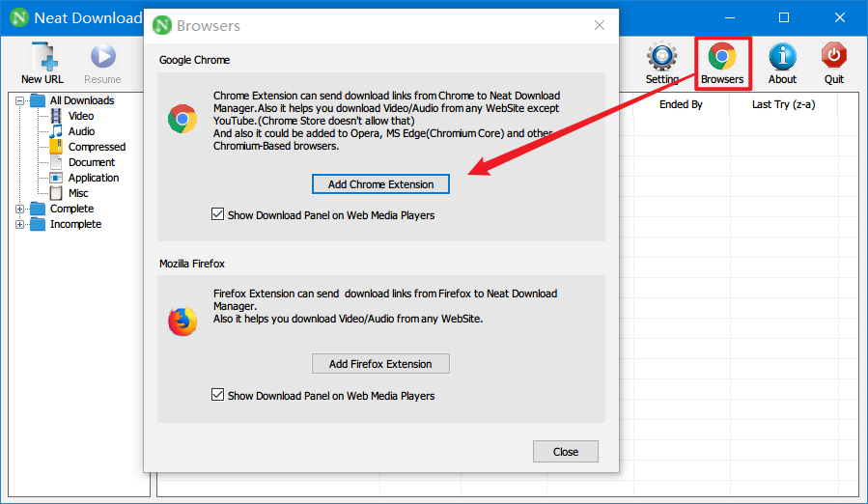Screen dimensions: 868x504
Task: Click the Incomplete folder icon
Action: pyautogui.click(x=38, y=224)
